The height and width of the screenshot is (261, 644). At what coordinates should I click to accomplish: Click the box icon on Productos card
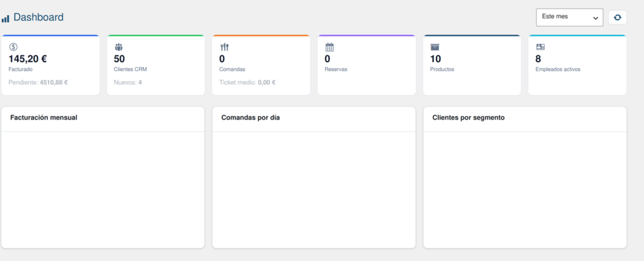[435, 47]
